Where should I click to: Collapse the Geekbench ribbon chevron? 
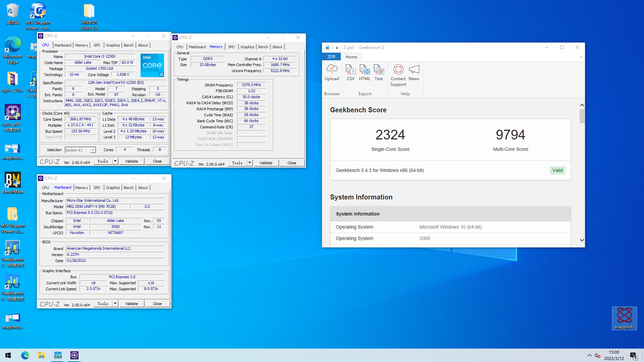(x=581, y=57)
